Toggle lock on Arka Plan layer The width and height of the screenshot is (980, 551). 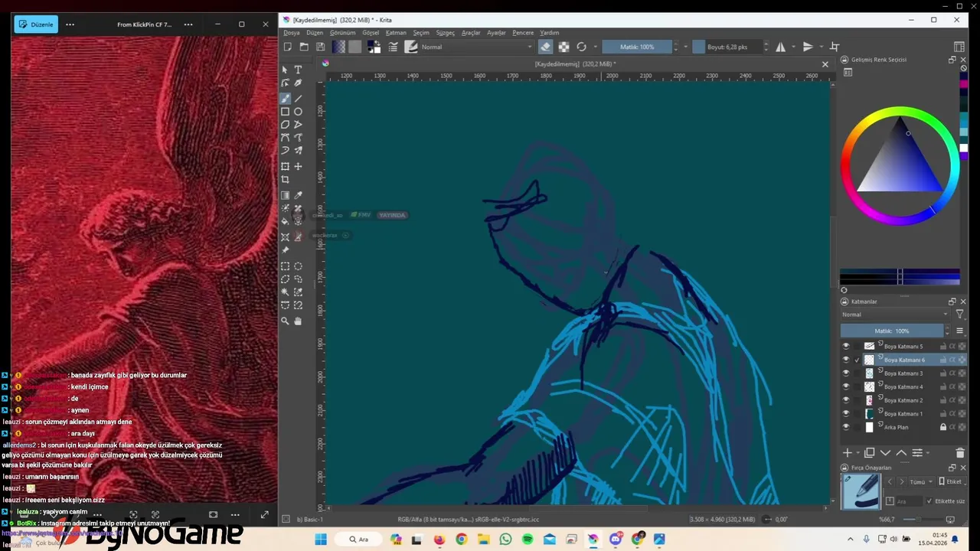point(943,427)
